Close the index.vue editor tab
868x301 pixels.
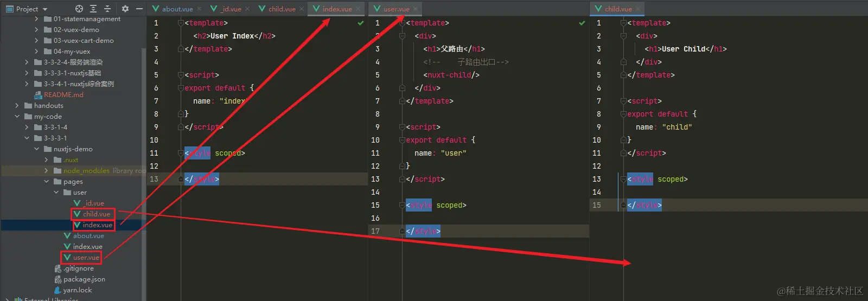coord(358,9)
